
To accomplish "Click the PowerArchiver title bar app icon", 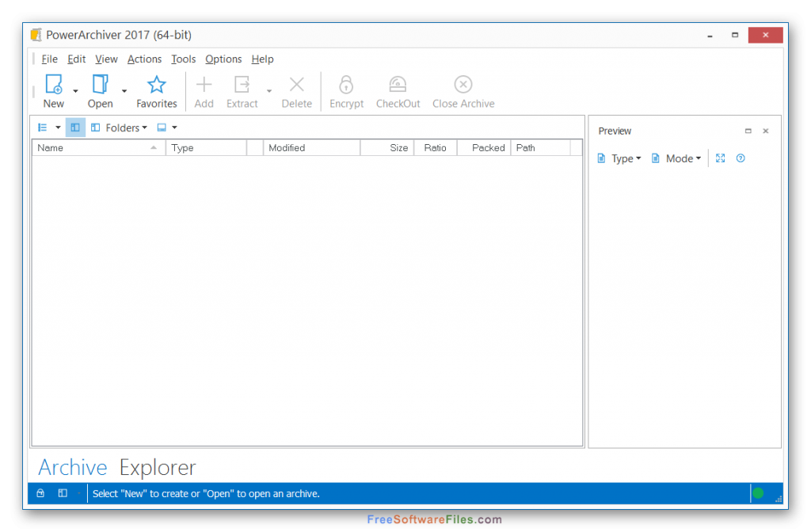I will click(36, 35).
